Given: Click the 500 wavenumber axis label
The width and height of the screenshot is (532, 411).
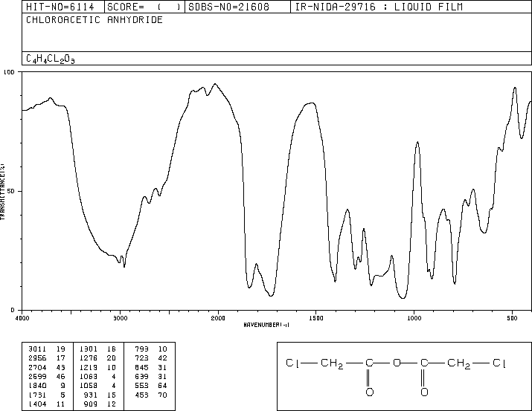Looking at the screenshot, I should point(512,318).
